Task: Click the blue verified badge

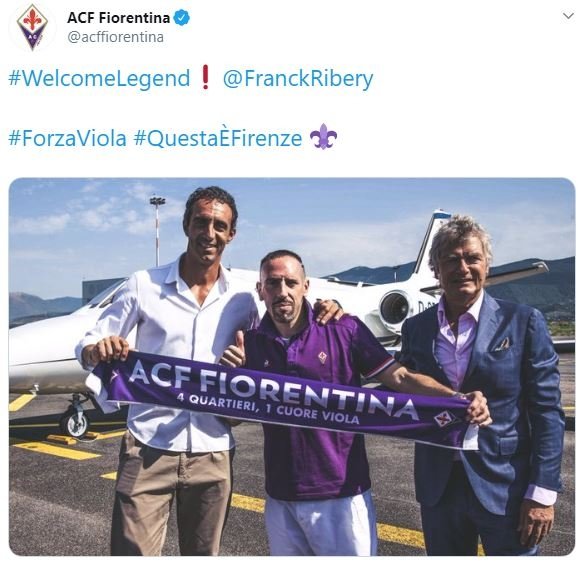Action: 182,18
